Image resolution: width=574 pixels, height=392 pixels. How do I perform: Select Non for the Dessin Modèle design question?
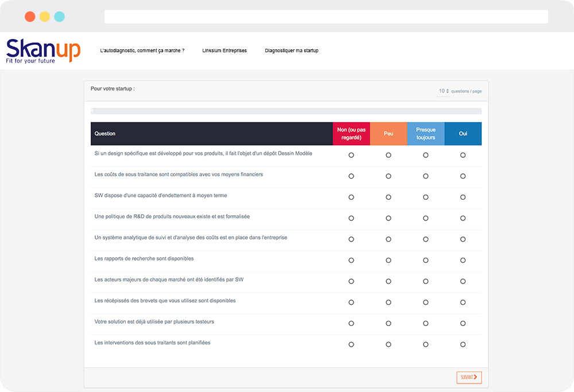(351, 155)
